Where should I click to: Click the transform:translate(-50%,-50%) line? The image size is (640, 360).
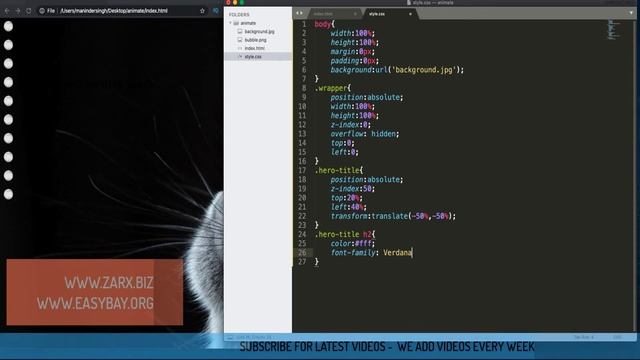coord(393,216)
